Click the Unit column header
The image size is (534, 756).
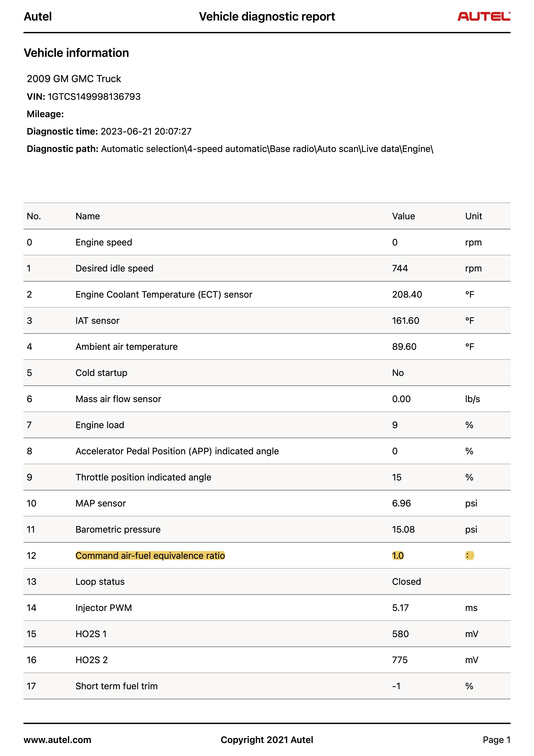click(473, 216)
